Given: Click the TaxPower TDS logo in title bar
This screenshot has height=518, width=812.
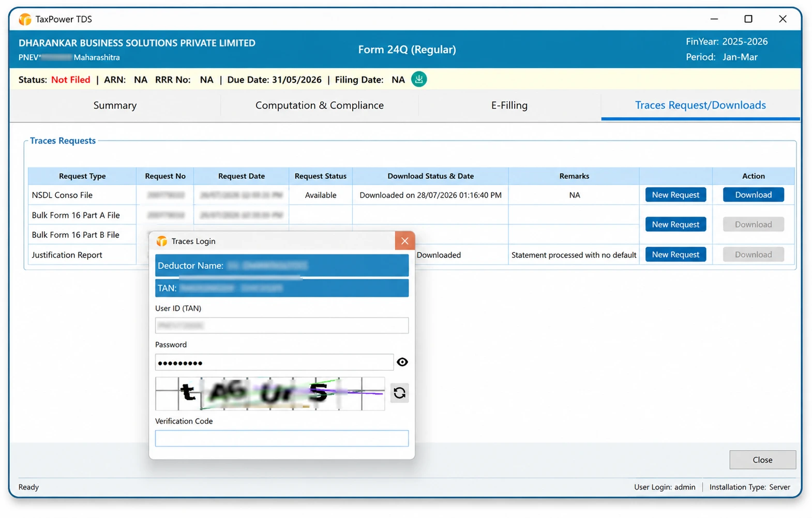Looking at the screenshot, I should [25, 19].
